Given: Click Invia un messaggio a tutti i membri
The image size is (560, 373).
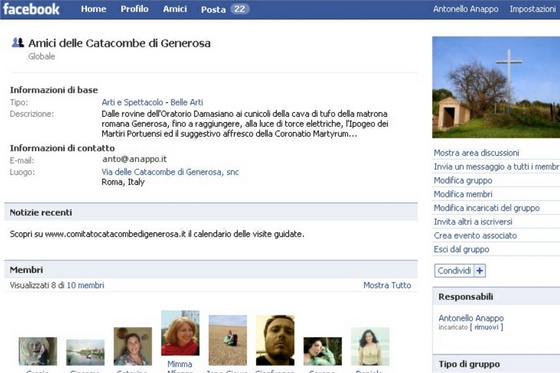Looking at the screenshot, I should [x=496, y=167].
